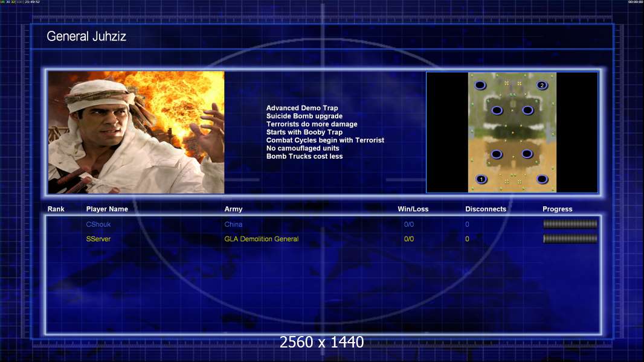Click 'Starts with Booby Trap' line
The image size is (644, 362).
tap(304, 132)
